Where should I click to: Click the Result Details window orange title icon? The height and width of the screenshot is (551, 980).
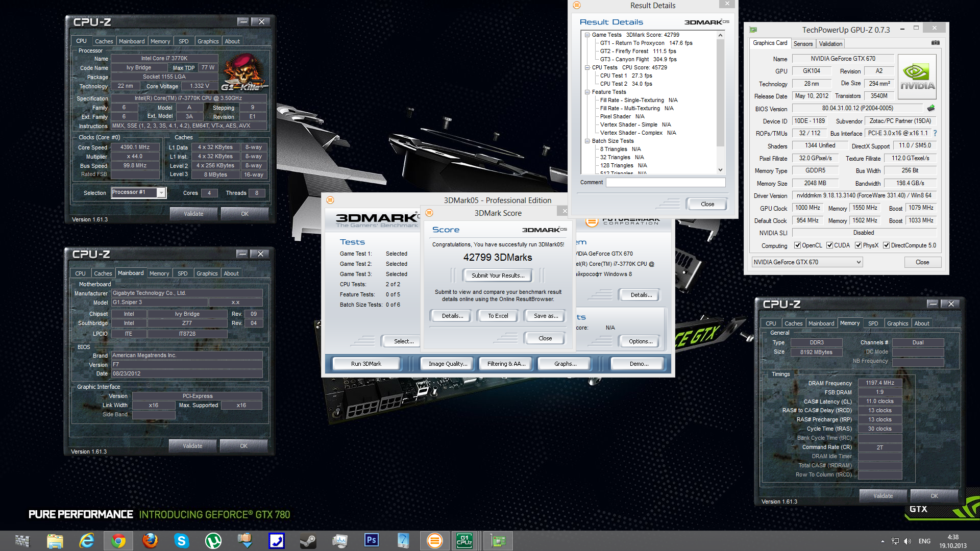click(x=577, y=5)
